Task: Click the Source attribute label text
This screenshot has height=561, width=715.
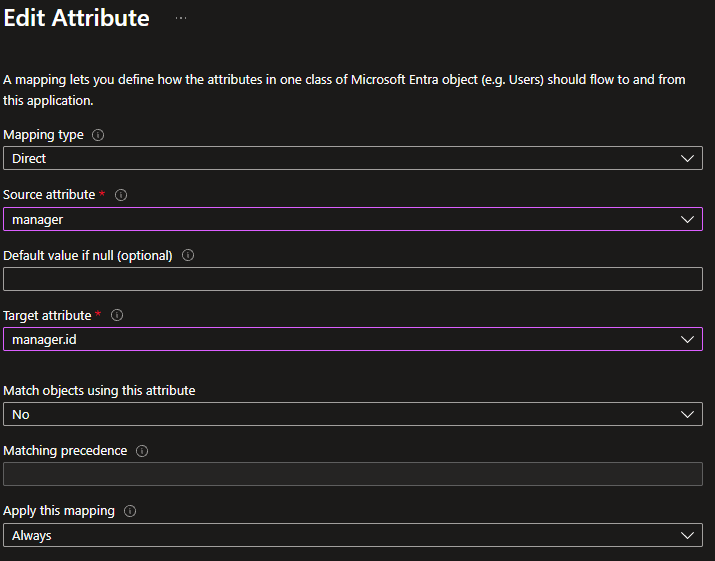Action: (49, 195)
